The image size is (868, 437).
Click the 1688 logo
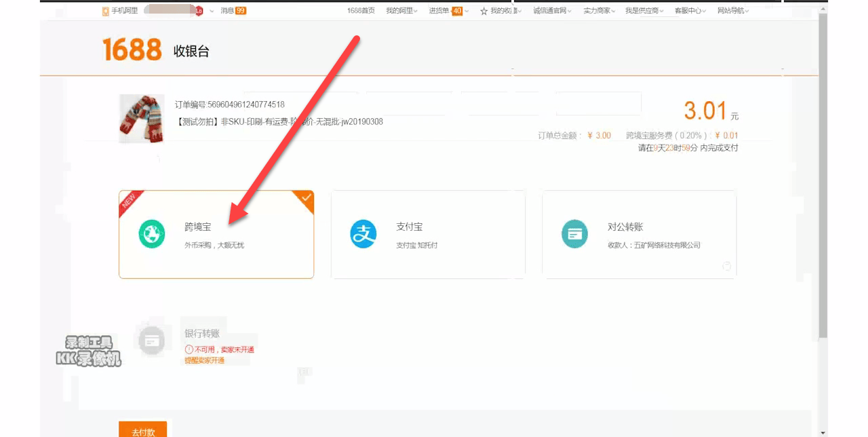click(131, 50)
